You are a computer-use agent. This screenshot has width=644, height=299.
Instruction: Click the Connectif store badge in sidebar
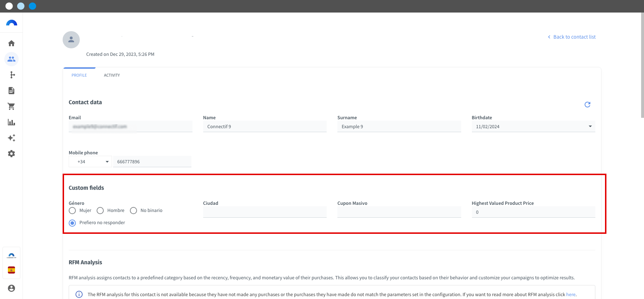tap(11, 256)
